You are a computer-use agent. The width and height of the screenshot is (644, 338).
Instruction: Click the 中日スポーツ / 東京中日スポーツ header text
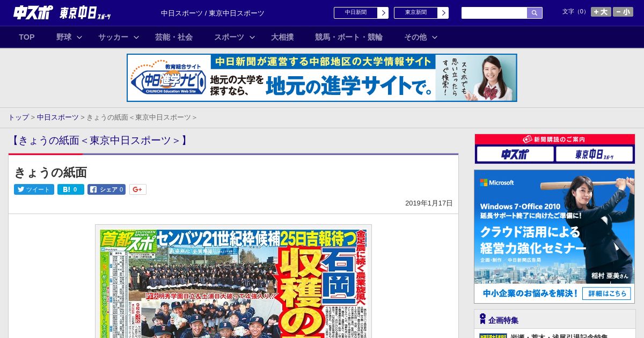point(213,13)
